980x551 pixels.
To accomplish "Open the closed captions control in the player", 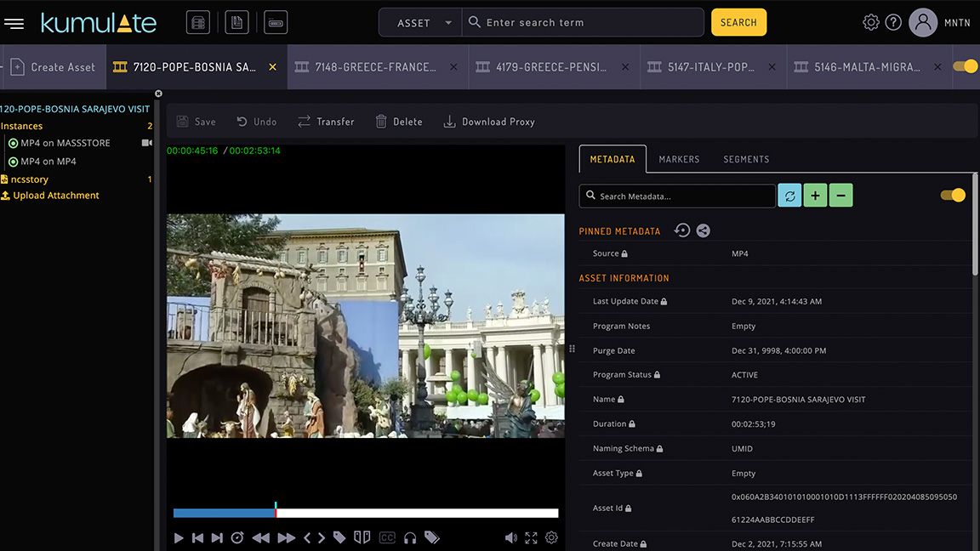I will click(387, 537).
